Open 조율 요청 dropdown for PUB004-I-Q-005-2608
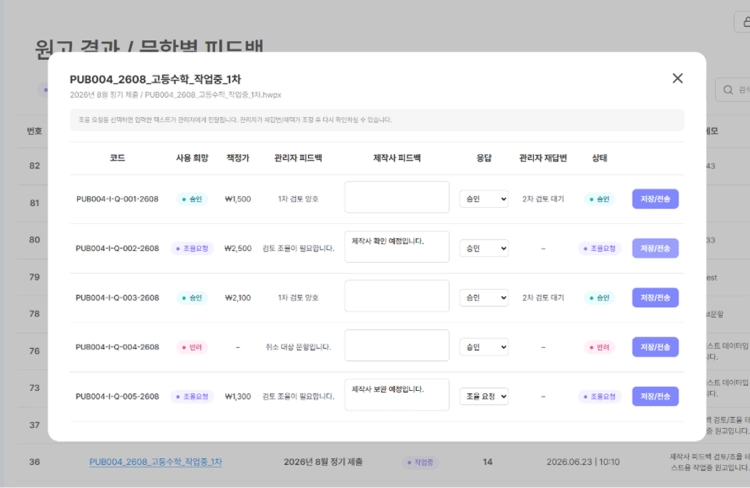The width and height of the screenshot is (750, 488). click(484, 396)
